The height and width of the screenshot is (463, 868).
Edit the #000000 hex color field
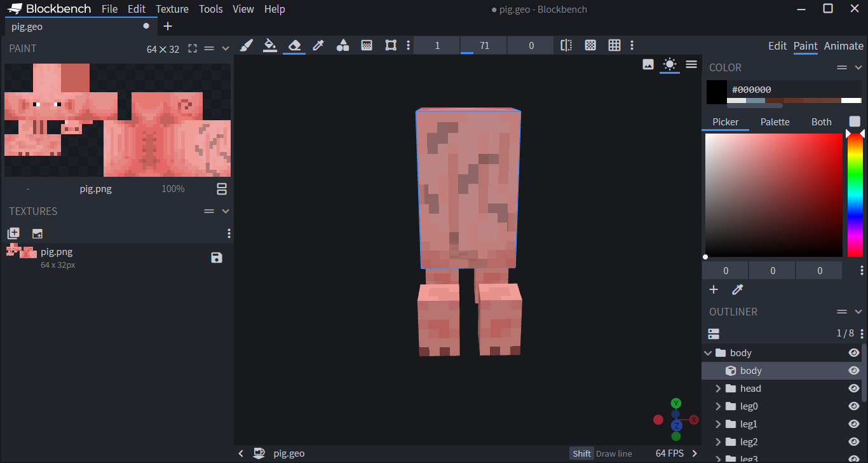point(795,90)
